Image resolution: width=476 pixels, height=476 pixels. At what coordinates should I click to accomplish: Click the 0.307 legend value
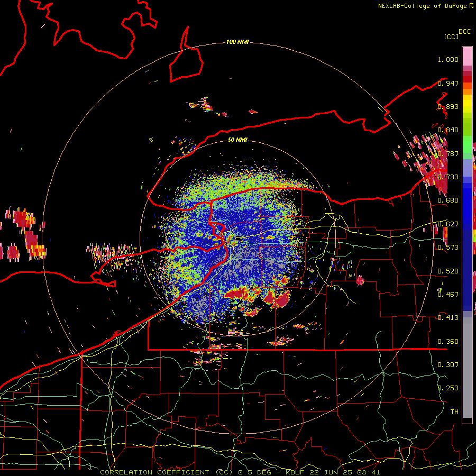pyautogui.click(x=448, y=364)
